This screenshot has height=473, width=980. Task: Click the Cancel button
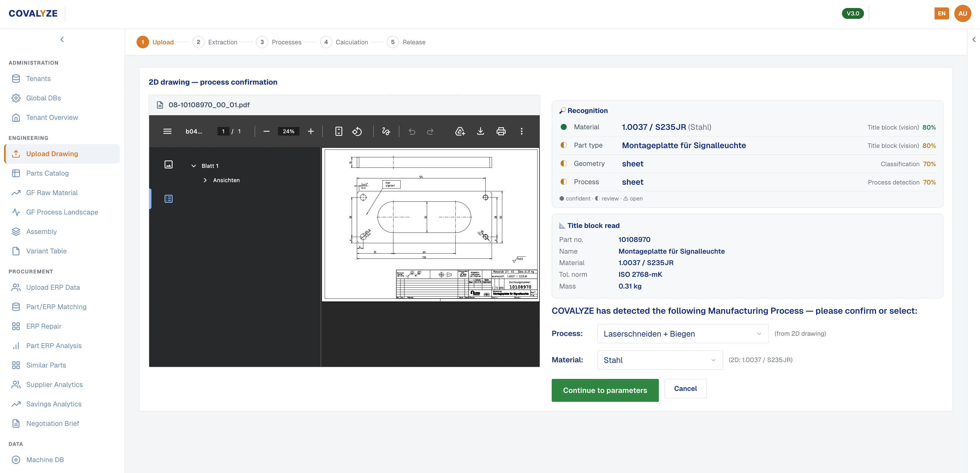tap(685, 388)
